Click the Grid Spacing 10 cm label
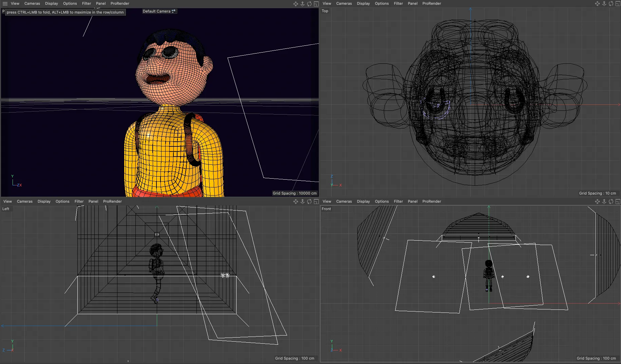The width and height of the screenshot is (621, 364). tap(598, 193)
